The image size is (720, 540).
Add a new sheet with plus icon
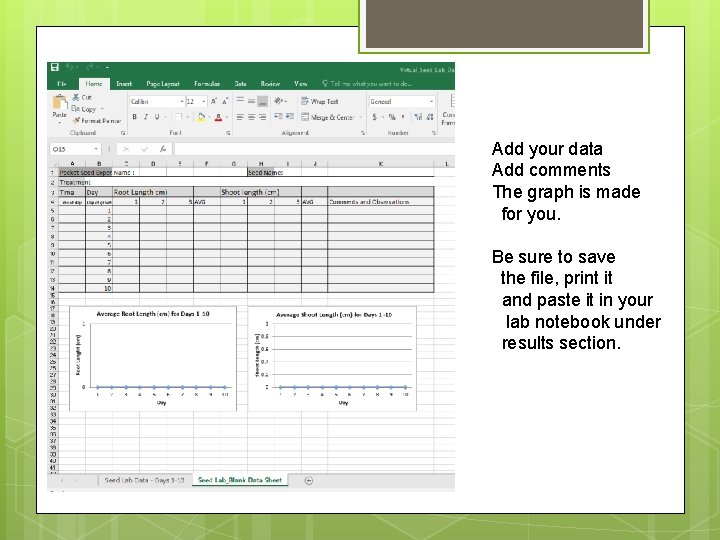309,481
